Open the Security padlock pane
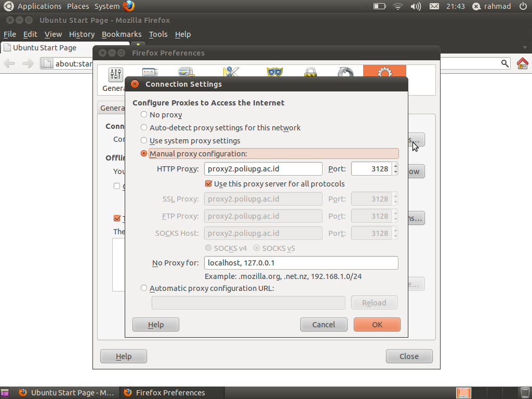Viewport: 532px width, 399px height. (311, 72)
